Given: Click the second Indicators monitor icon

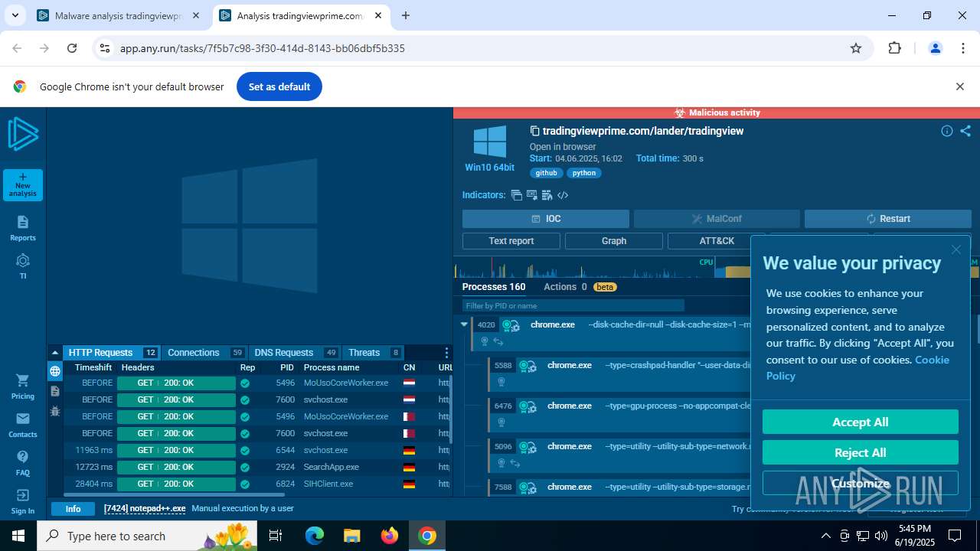Looking at the screenshot, I should 532,195.
